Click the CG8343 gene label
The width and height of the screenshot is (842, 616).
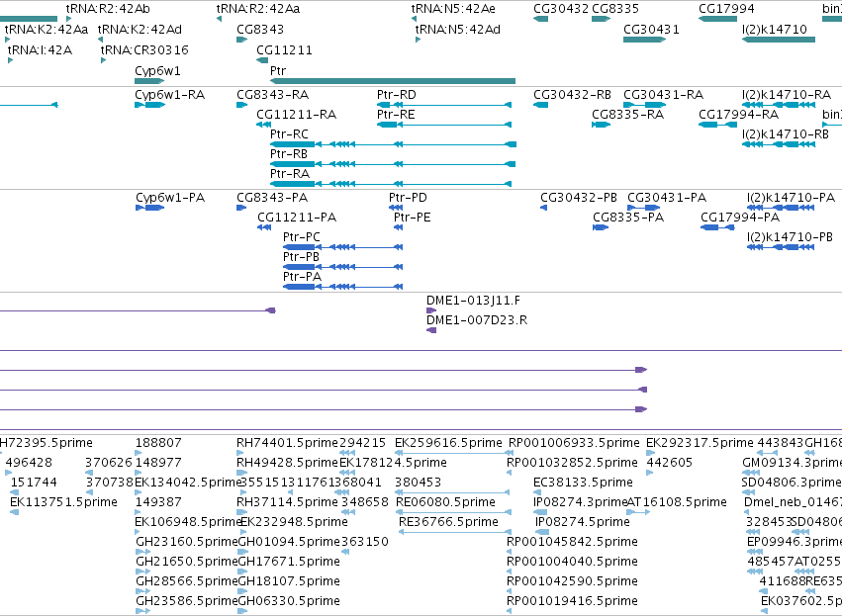[x=260, y=29]
